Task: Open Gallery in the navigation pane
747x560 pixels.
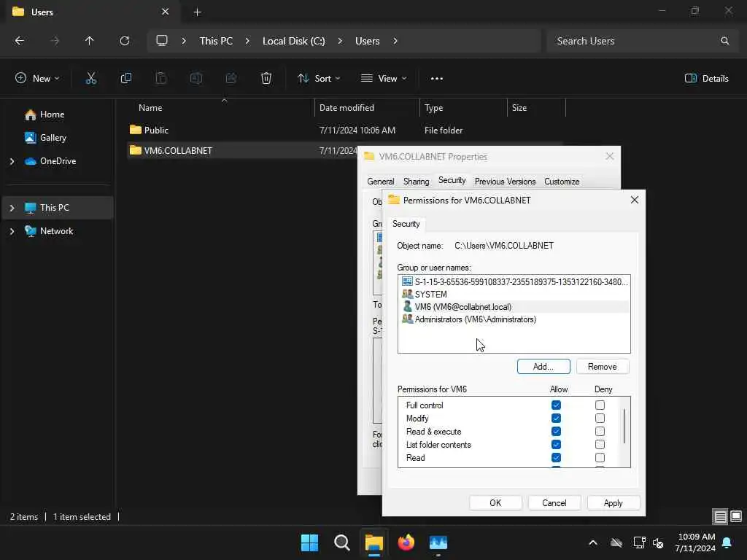Action: coord(46,138)
